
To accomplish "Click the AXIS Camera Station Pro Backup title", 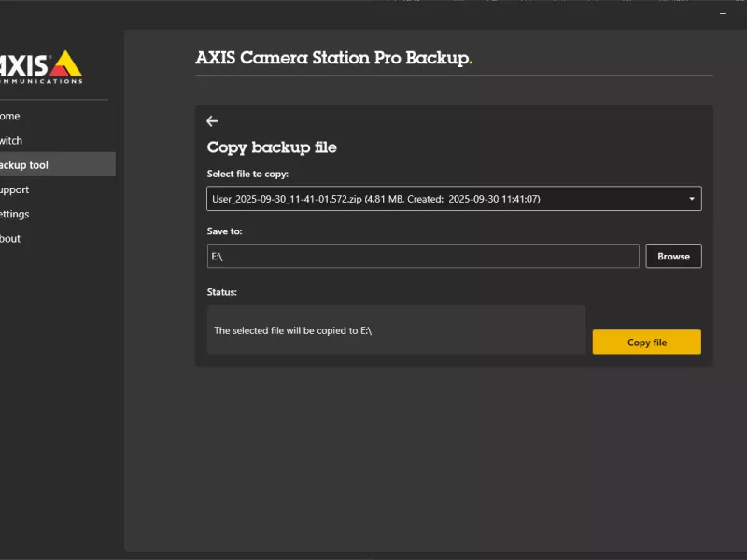I will coord(332,58).
